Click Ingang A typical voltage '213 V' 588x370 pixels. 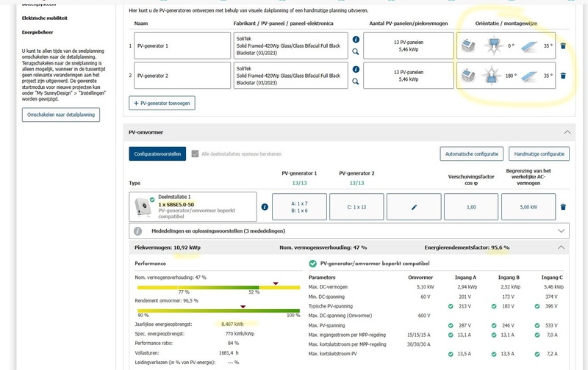(x=465, y=306)
